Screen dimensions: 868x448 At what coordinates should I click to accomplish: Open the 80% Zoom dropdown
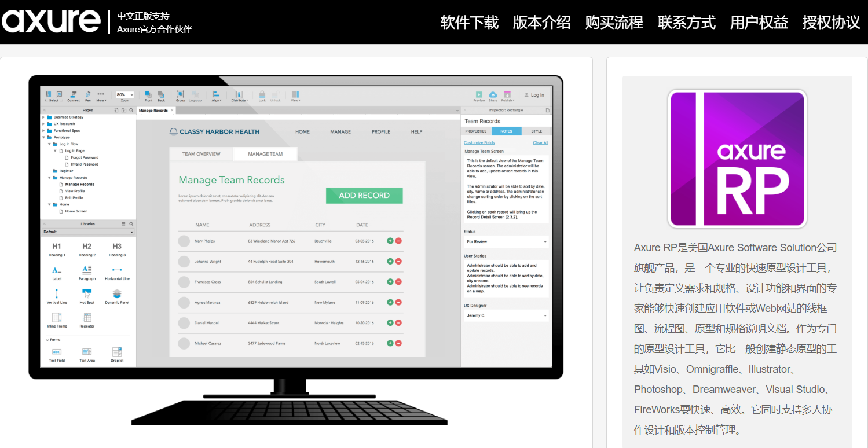pyautogui.click(x=124, y=94)
